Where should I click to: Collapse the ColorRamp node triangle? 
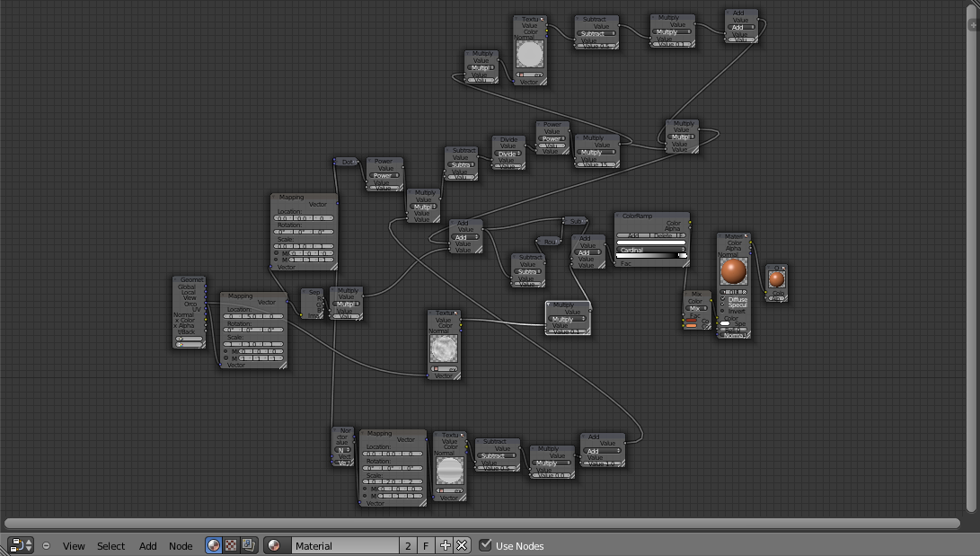[618, 216]
